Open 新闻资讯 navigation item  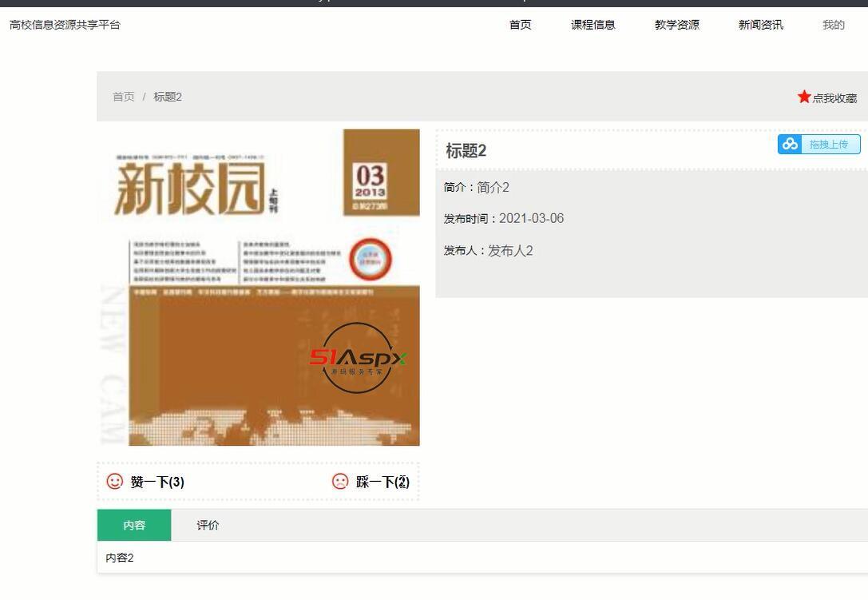tap(761, 25)
